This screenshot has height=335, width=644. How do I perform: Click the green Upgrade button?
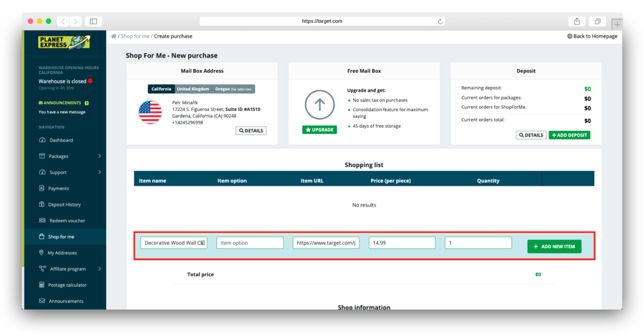click(x=319, y=130)
